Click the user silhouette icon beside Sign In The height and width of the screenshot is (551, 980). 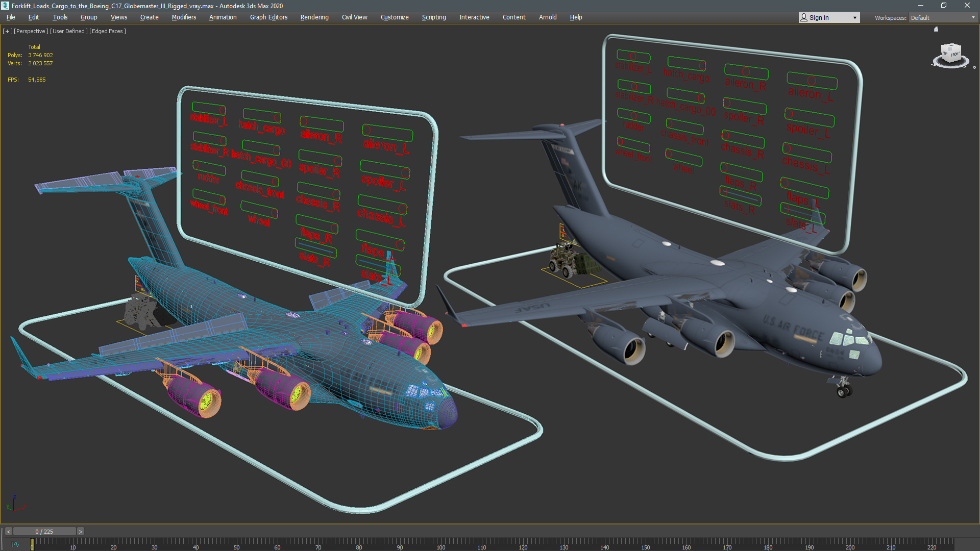tap(804, 17)
